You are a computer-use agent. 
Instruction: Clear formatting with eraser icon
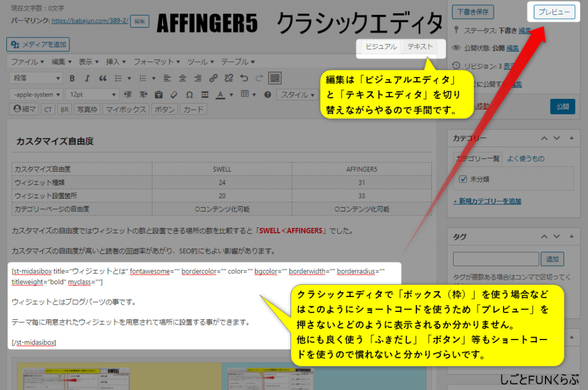174,95
